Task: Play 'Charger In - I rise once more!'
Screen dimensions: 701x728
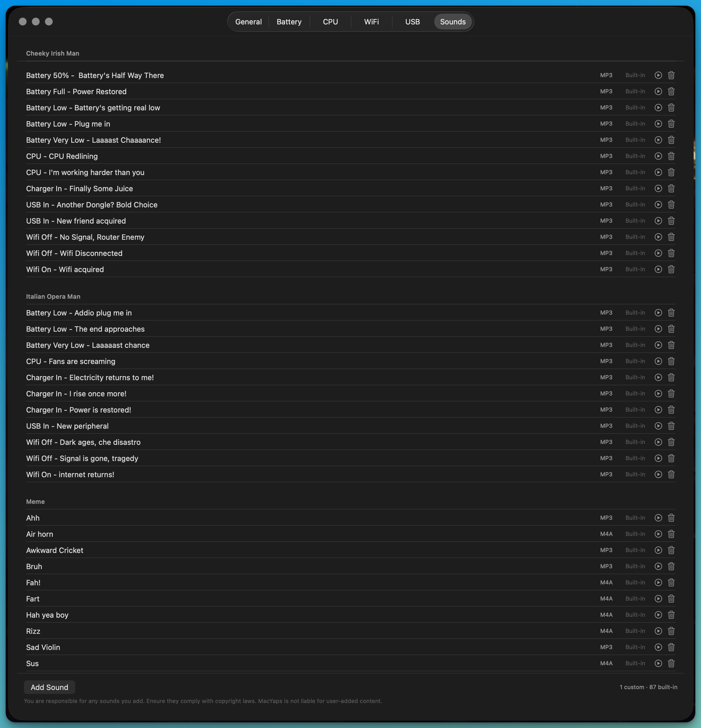Action: pos(658,393)
